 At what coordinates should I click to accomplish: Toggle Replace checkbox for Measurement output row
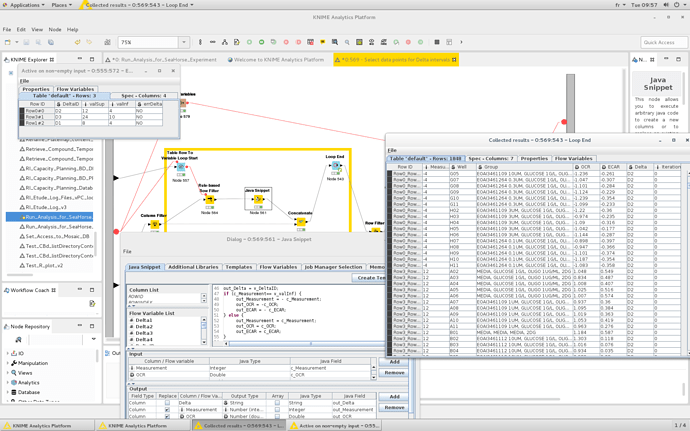coord(167,409)
